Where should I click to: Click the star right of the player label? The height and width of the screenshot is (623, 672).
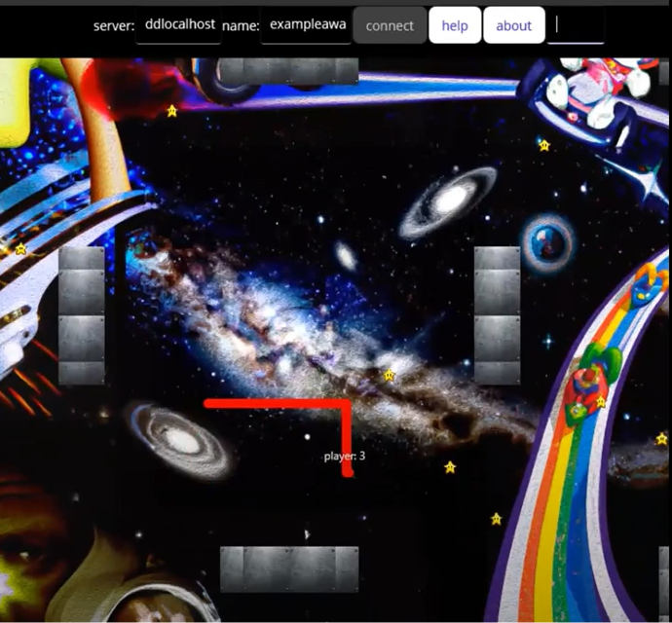pyautogui.click(x=450, y=467)
